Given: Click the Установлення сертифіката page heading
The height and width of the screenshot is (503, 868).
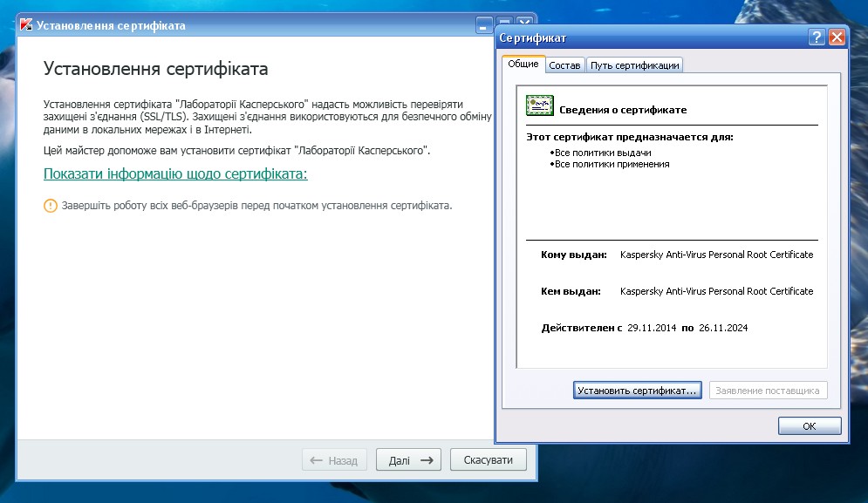Looking at the screenshot, I should 155,69.
